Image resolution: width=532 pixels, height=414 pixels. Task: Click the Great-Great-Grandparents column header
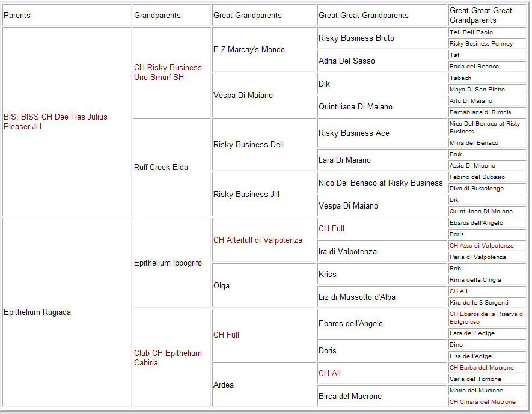pyautogui.click(x=363, y=16)
